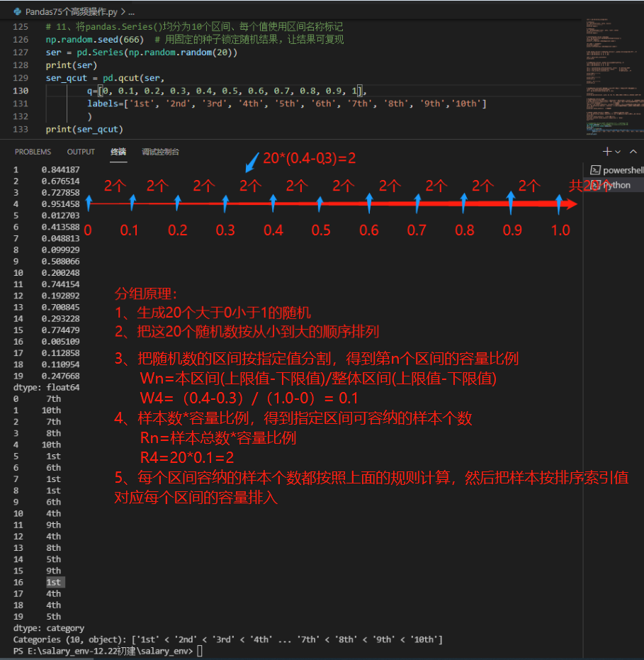Screen dimensions: 644x660
Task: Click the terminal prompt cursor after salary_env>
Action: point(200,651)
